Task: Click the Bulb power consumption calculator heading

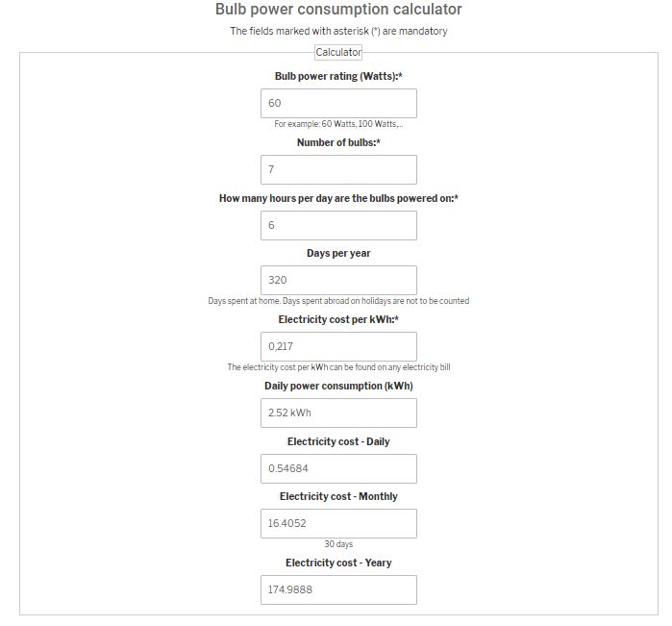Action: click(x=338, y=10)
